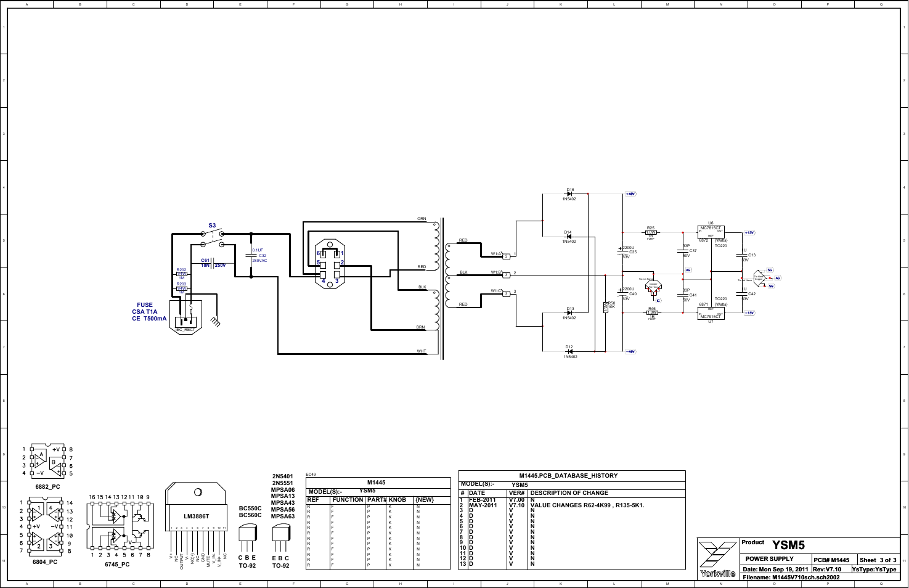Click the 6882_PC op-amp pinout diagram
The image size is (909, 588).
click(x=47, y=461)
